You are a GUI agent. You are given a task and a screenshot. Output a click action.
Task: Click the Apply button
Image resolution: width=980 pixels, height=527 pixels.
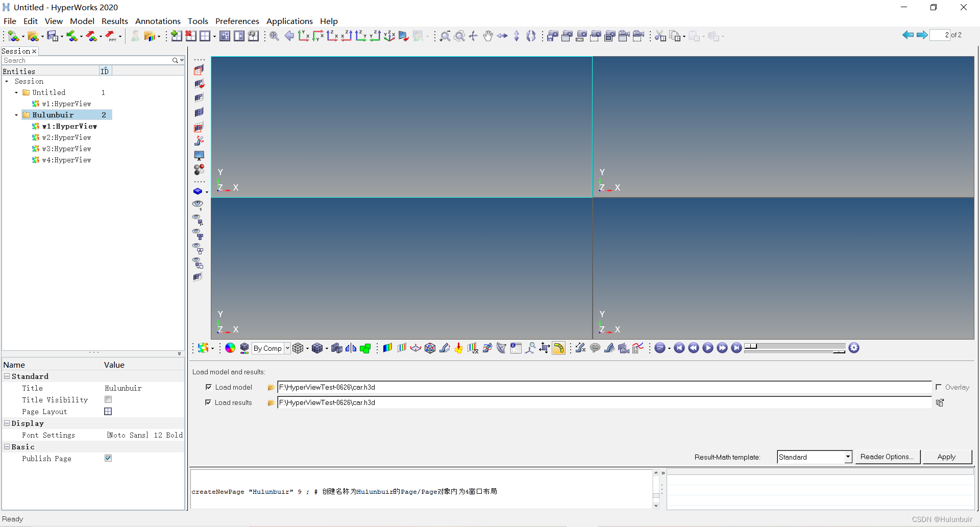[947, 457]
